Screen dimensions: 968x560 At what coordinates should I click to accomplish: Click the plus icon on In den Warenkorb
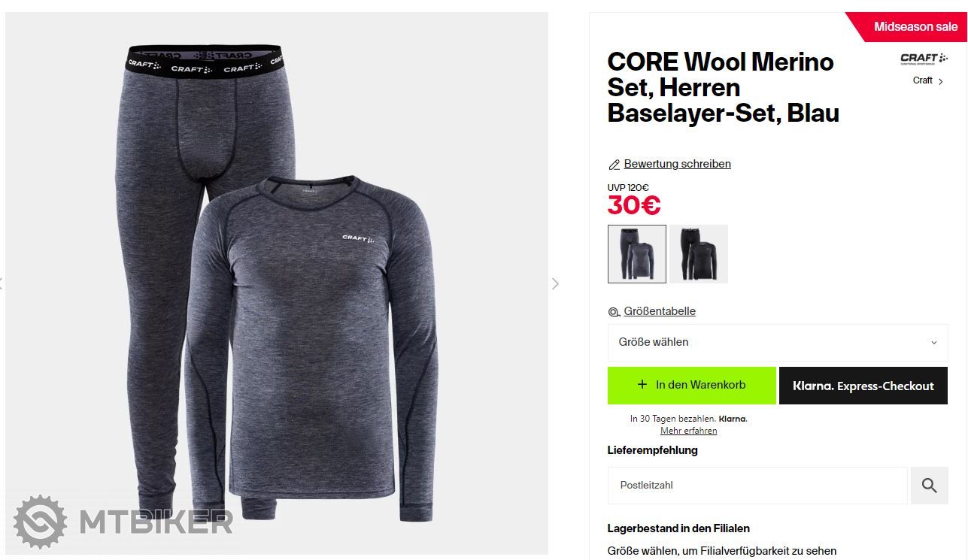pyautogui.click(x=642, y=384)
